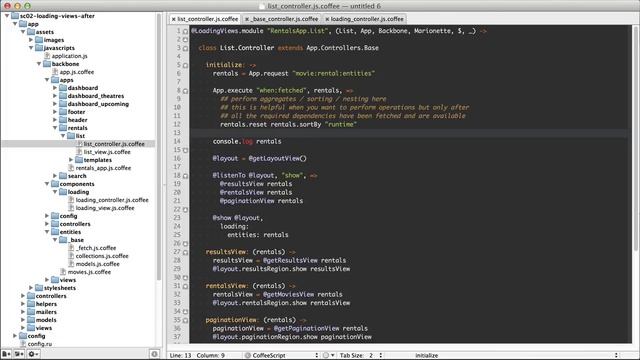Click the new file icon in drawer footer

pos(6,354)
